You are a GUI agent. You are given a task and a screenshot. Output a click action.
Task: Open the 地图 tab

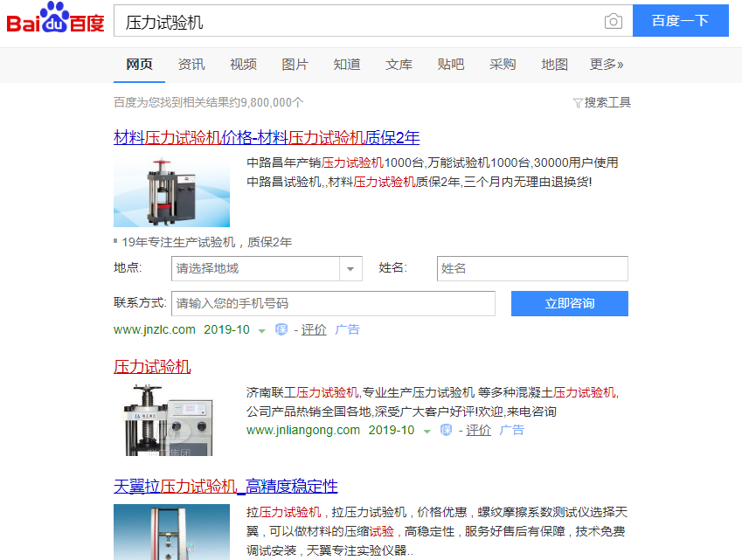click(555, 65)
